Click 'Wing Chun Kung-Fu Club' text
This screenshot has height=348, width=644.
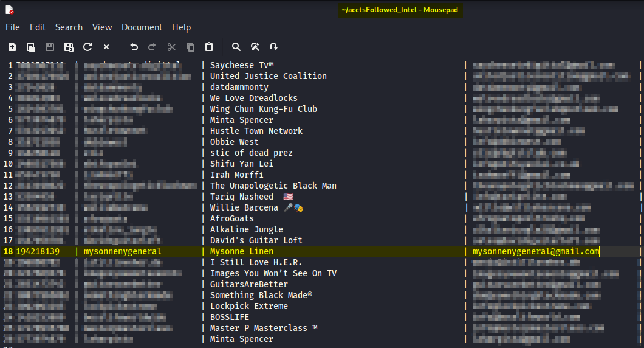coord(264,109)
